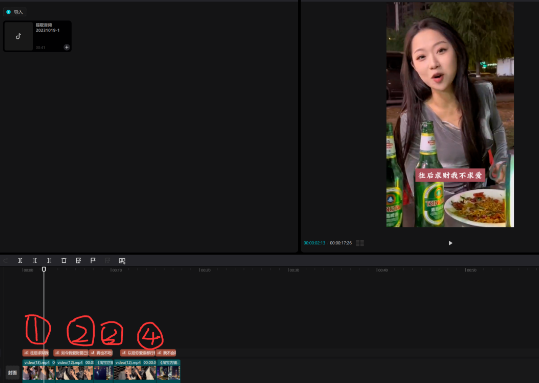Click the aspect ratio icon beside the timecode
This screenshot has width=539, height=383.
pyautogui.click(x=360, y=243)
